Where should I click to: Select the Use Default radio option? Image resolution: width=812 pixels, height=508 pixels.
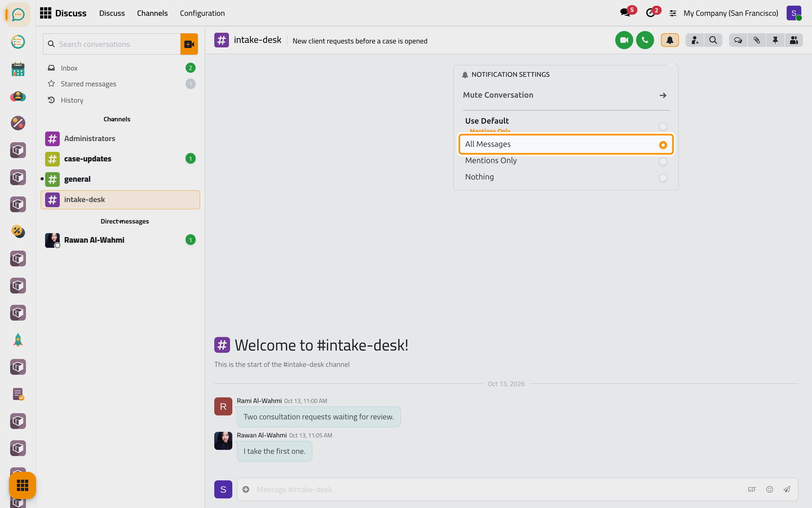663,127
